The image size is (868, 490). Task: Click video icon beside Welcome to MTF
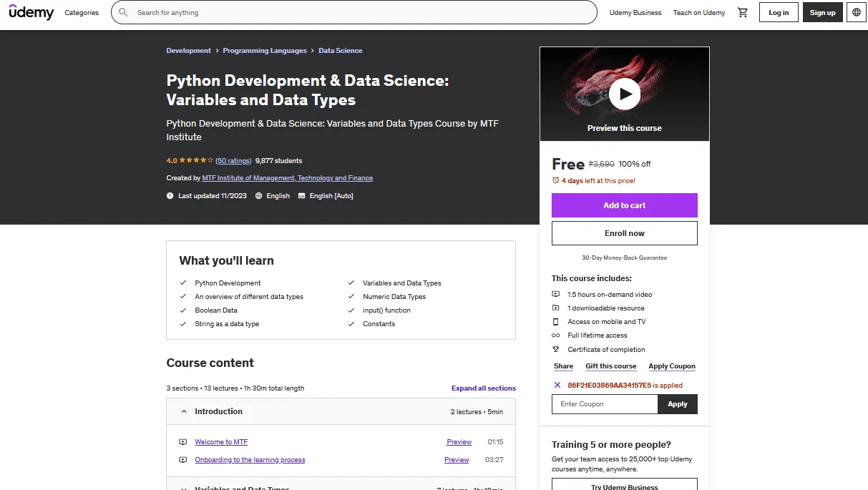tap(183, 442)
